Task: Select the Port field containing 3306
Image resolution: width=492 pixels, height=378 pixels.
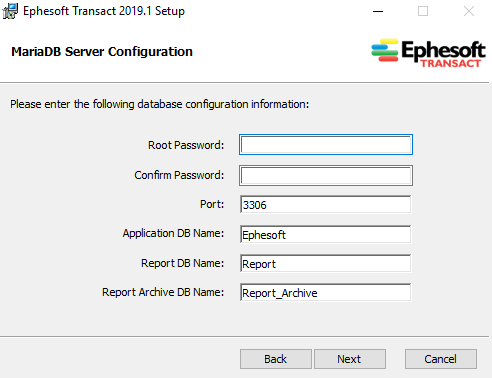Action: (325, 204)
